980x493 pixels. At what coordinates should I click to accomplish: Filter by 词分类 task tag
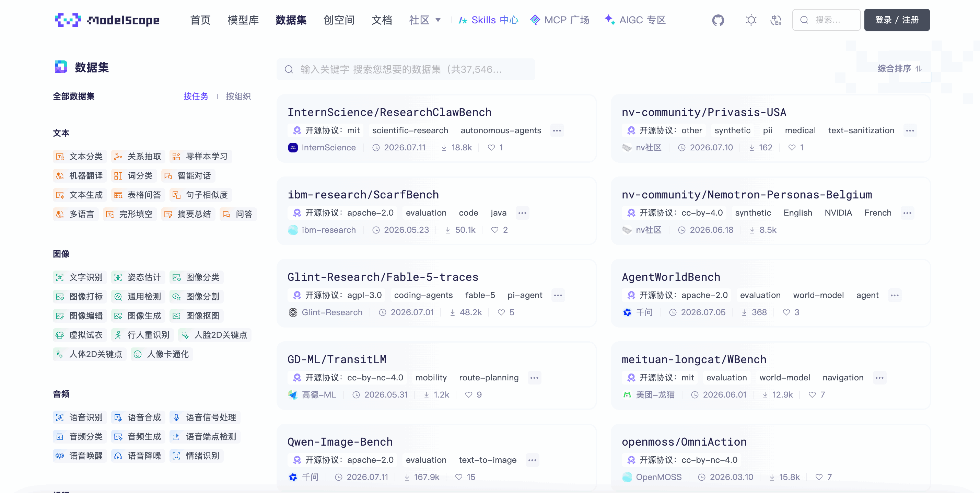(134, 175)
